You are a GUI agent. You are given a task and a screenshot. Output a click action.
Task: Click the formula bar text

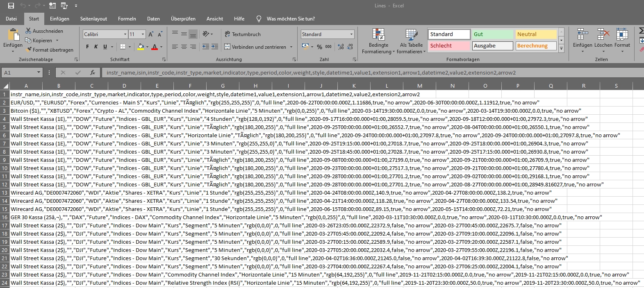pyautogui.click(x=311, y=73)
